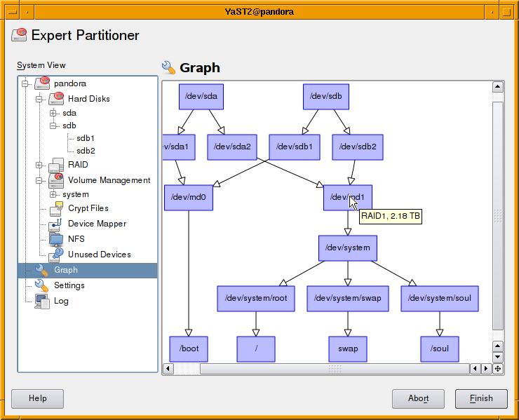Viewport: 519px width, 420px height.
Task: Select the NFS tree entry
Action: (76, 239)
